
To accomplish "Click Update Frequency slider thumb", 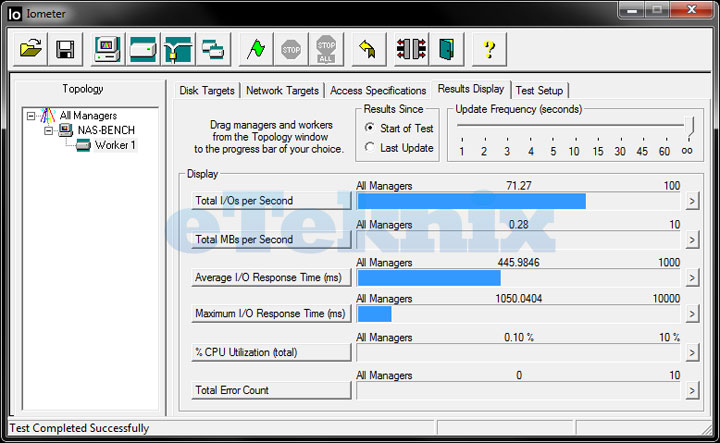I will 689,126.
